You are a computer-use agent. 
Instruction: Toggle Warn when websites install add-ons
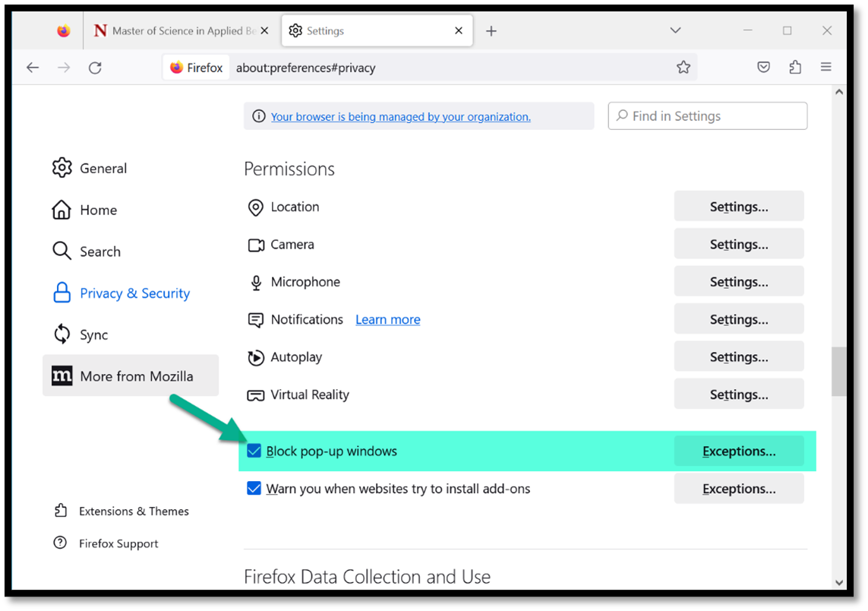tap(254, 489)
